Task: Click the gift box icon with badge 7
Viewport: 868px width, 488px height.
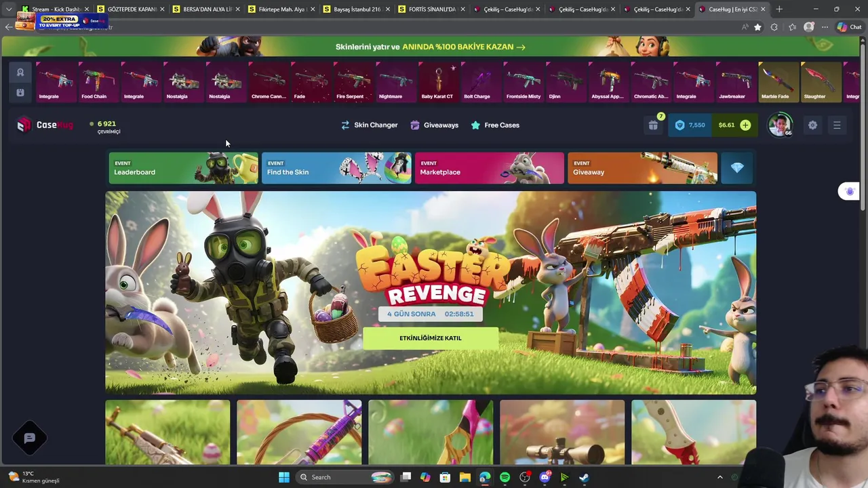Action: [654, 125]
